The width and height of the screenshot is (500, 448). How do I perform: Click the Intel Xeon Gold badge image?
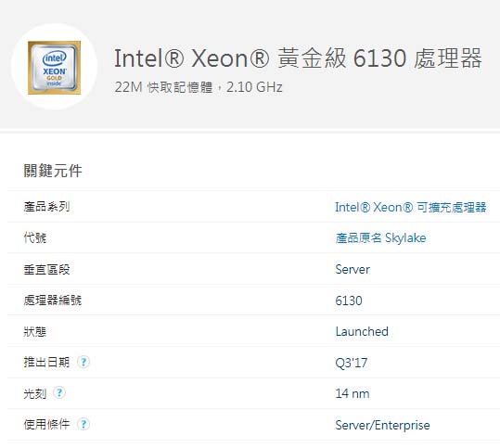54,68
